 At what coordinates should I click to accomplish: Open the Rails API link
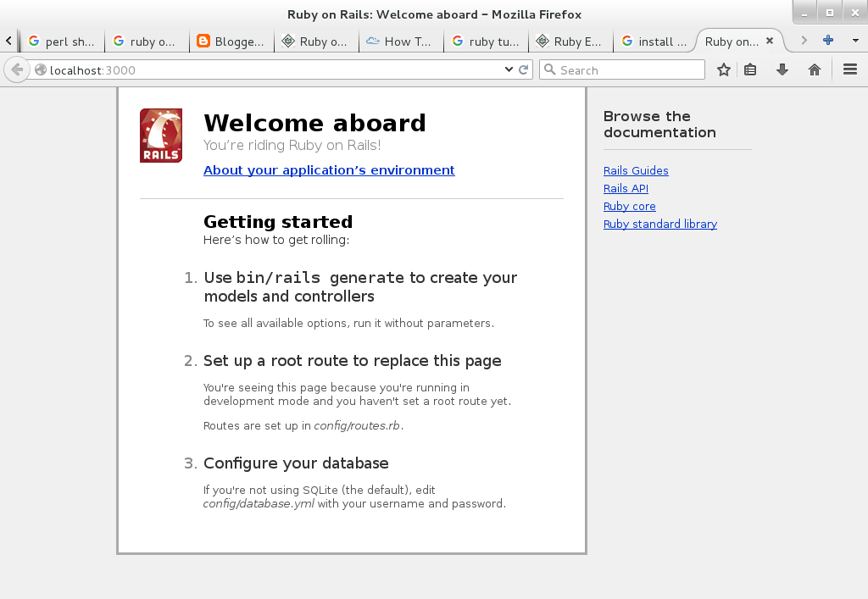[x=626, y=189]
